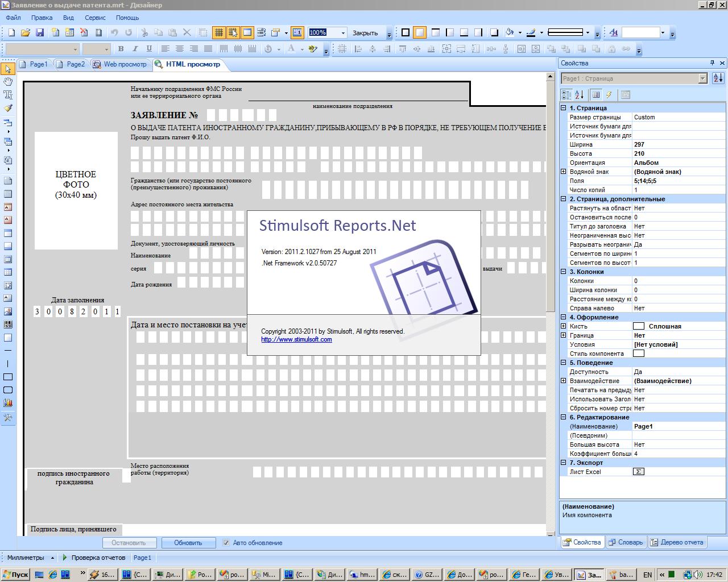Choose the Chart component in the toolbox
The image size is (728, 582).
pyautogui.click(x=8, y=403)
